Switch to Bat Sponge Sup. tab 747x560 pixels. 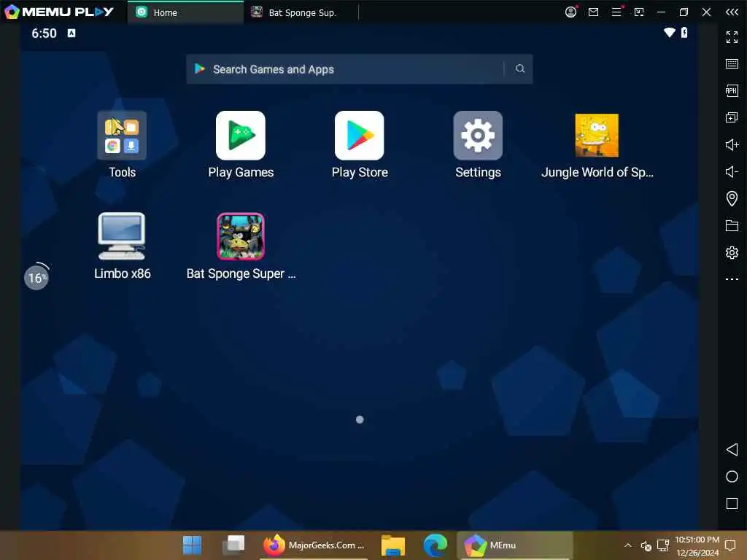(301, 12)
